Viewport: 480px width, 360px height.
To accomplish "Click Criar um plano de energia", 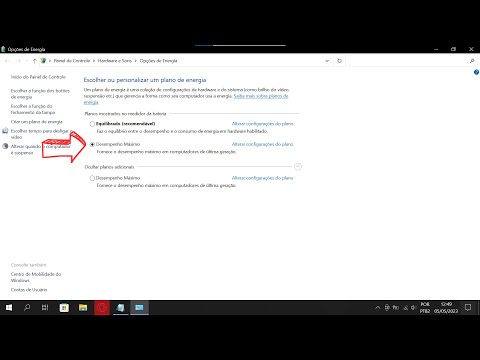I will tap(36, 122).
